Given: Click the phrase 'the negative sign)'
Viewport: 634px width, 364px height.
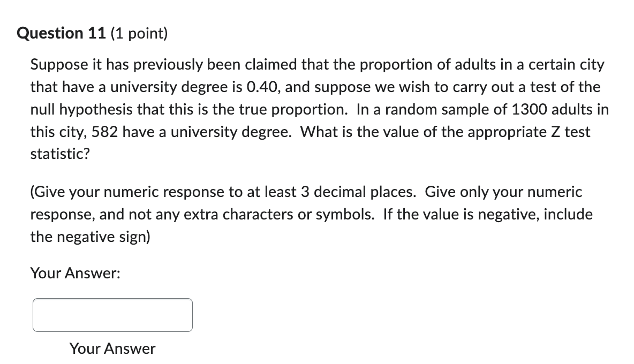Looking at the screenshot, I should [90, 237].
